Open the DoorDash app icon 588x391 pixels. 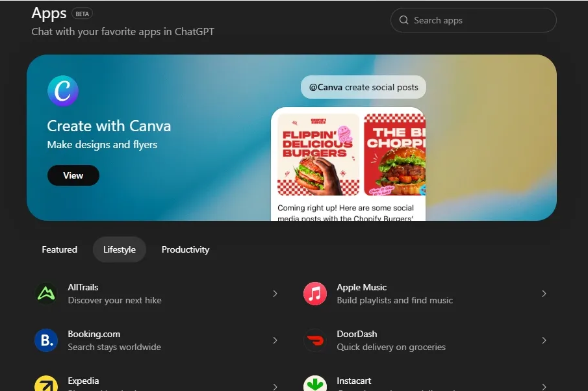pos(315,340)
